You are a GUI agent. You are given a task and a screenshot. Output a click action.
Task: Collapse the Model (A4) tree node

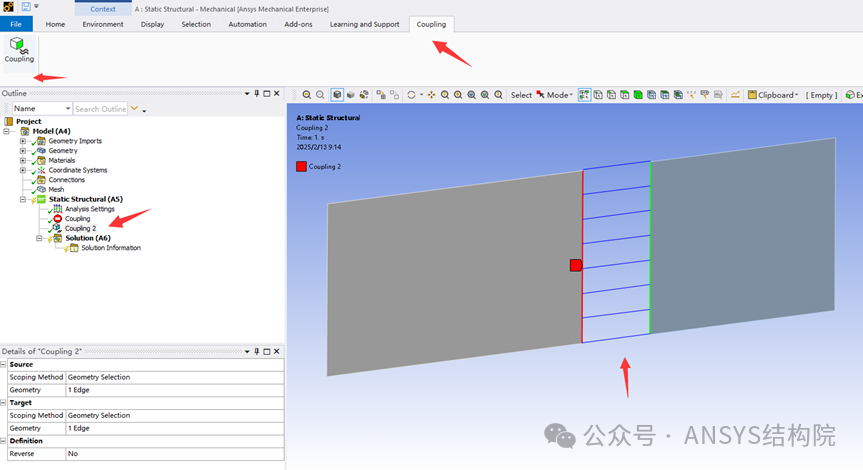click(x=7, y=131)
